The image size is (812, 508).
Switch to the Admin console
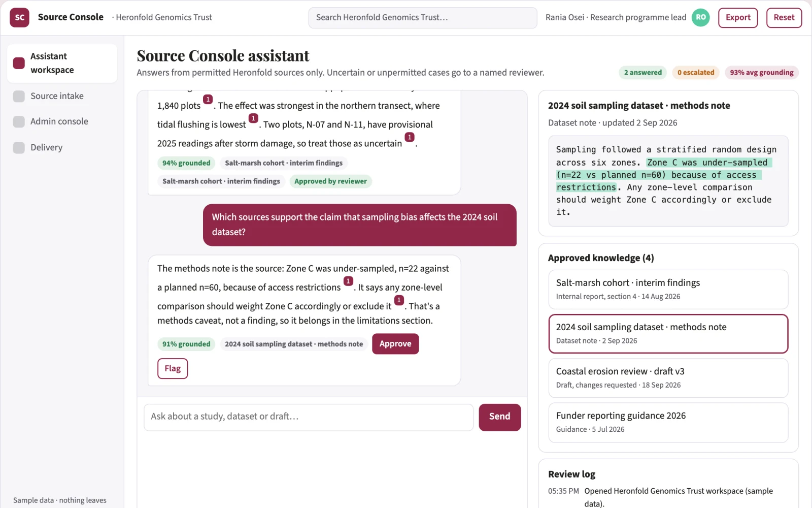(62, 121)
